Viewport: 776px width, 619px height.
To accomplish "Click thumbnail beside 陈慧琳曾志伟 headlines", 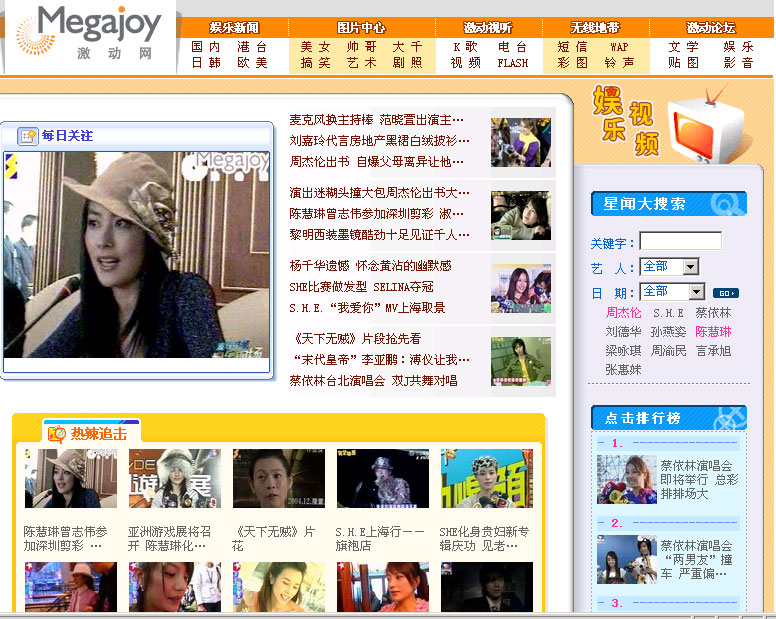I will (521, 215).
